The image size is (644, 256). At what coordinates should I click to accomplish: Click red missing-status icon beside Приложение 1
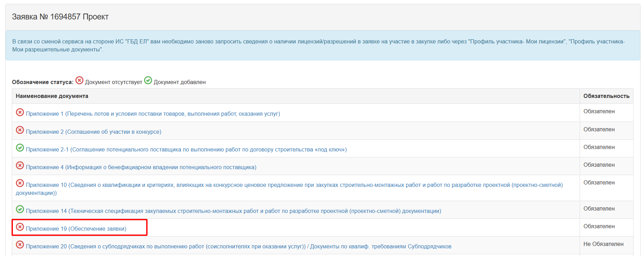click(x=20, y=113)
